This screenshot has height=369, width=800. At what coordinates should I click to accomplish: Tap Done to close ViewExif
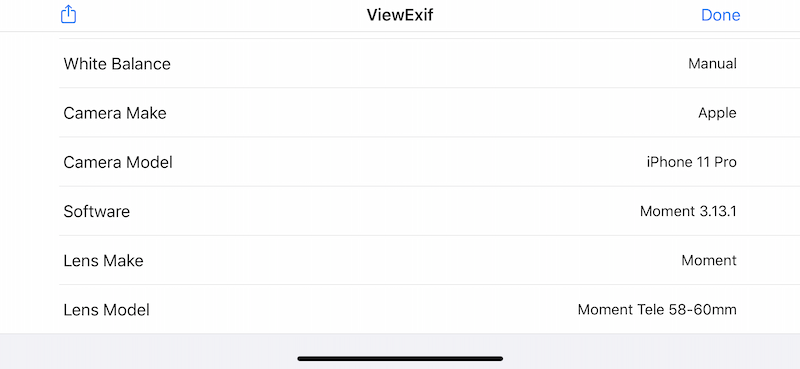tap(720, 15)
